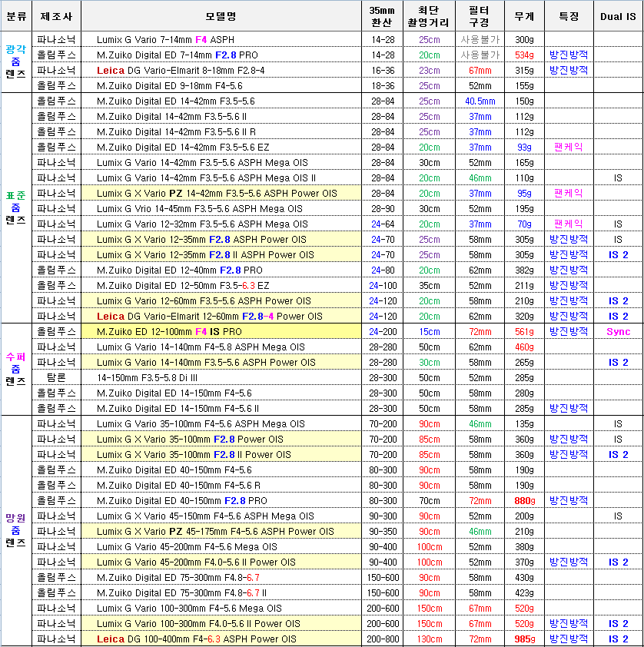This screenshot has width=644, height=647.
Task: Click the 534g weight value
Action: pos(524,55)
